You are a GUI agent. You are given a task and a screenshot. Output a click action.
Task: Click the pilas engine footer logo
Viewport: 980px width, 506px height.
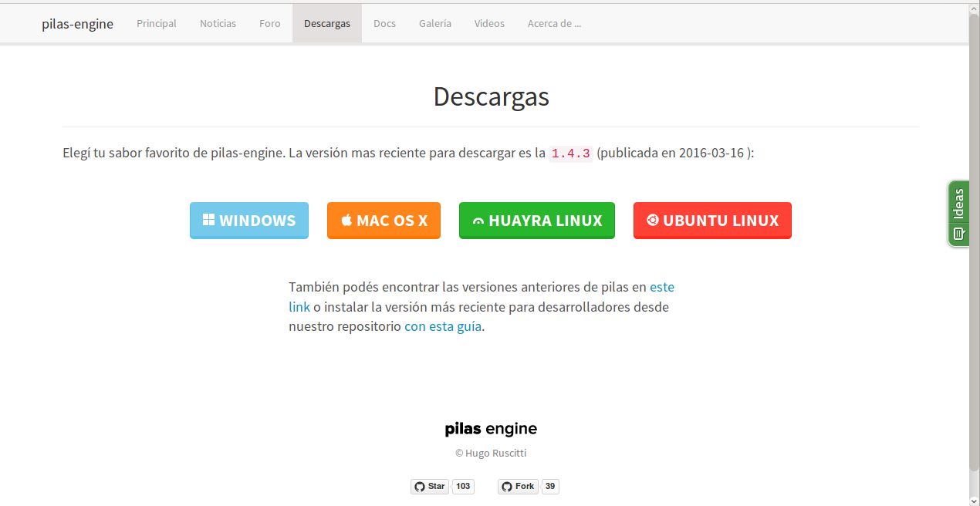[x=491, y=429]
